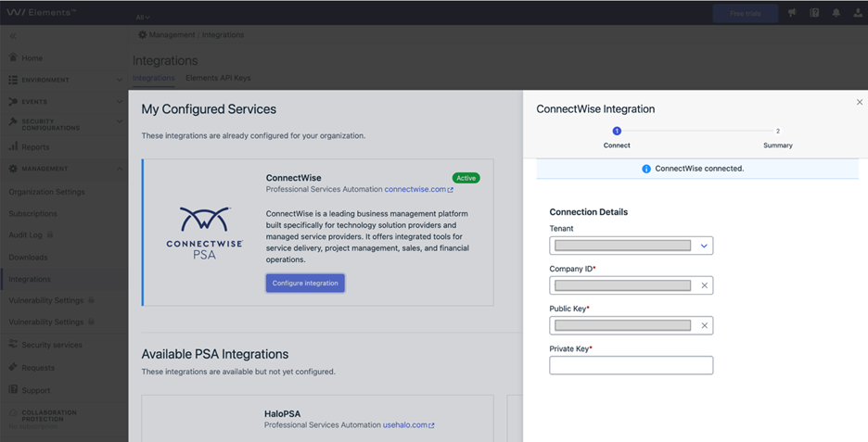Screen dimensions: 868x442
Task: Click the info icon in connected banner
Action: pos(646,169)
